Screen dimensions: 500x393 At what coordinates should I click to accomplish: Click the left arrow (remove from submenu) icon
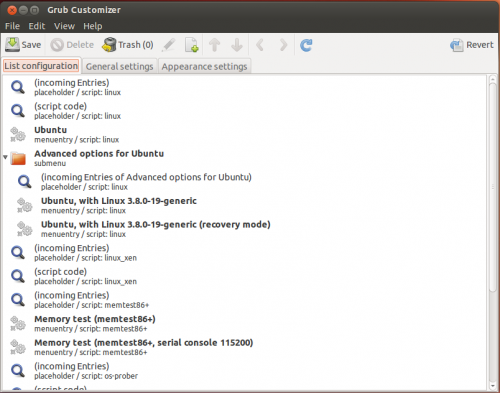click(260, 45)
